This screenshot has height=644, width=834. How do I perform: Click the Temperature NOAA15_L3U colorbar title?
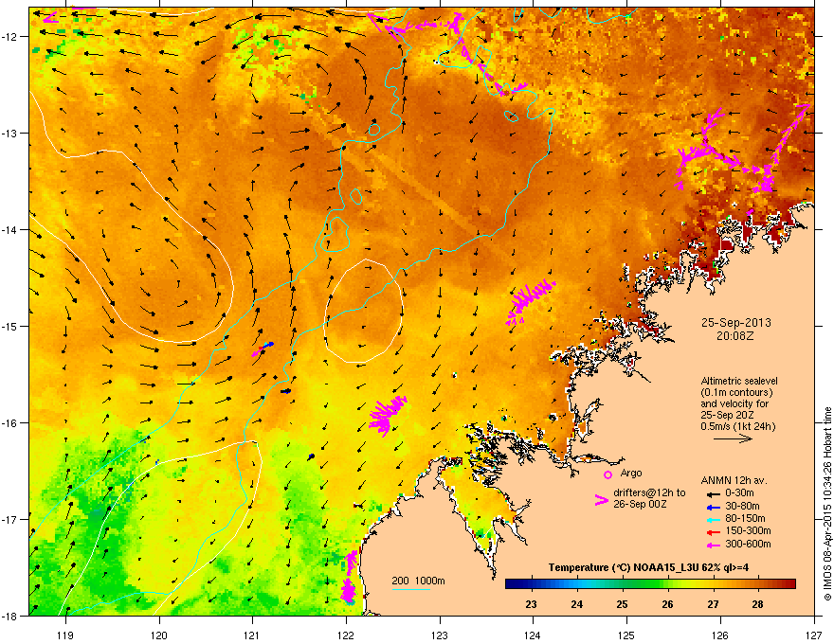648,567
